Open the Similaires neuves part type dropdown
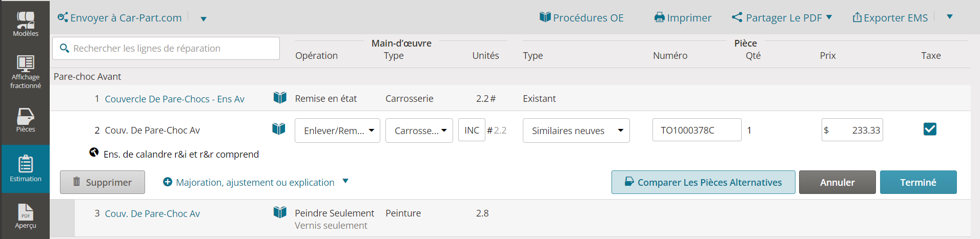980x239 pixels. (576, 131)
